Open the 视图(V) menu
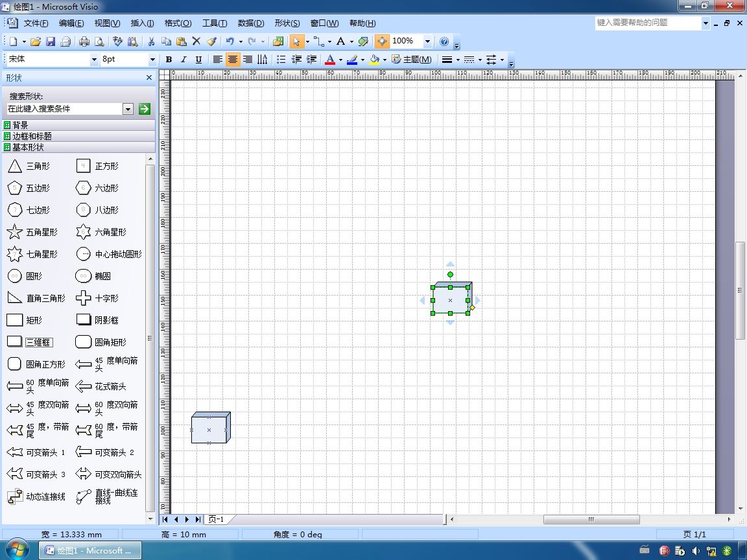 click(x=107, y=23)
